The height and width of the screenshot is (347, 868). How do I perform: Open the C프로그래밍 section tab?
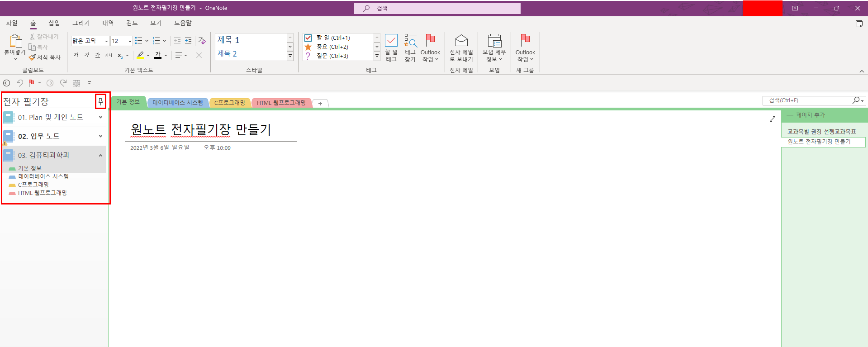tap(230, 103)
